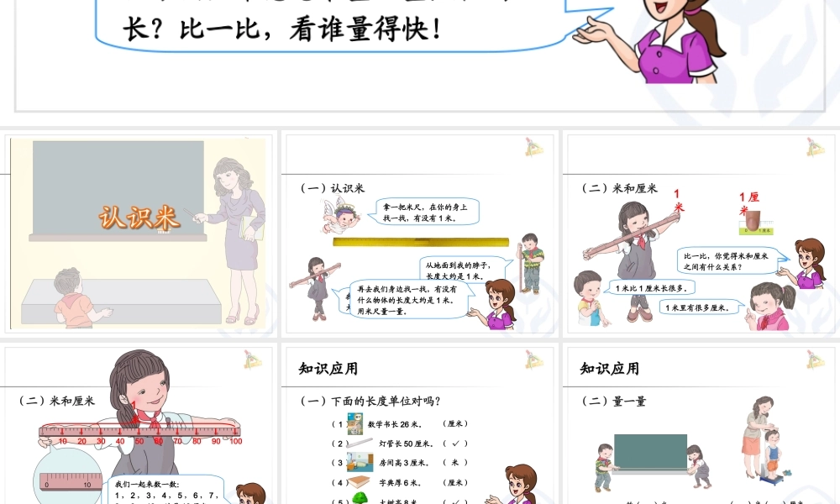Select the dictionary image in item (4)
The height and width of the screenshot is (504, 840).
click(360, 481)
